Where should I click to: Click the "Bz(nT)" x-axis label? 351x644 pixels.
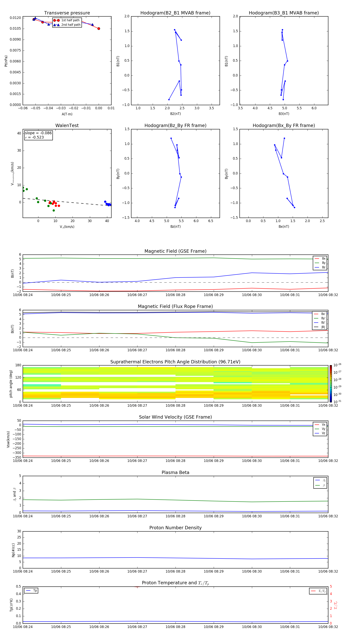tap(175, 227)
